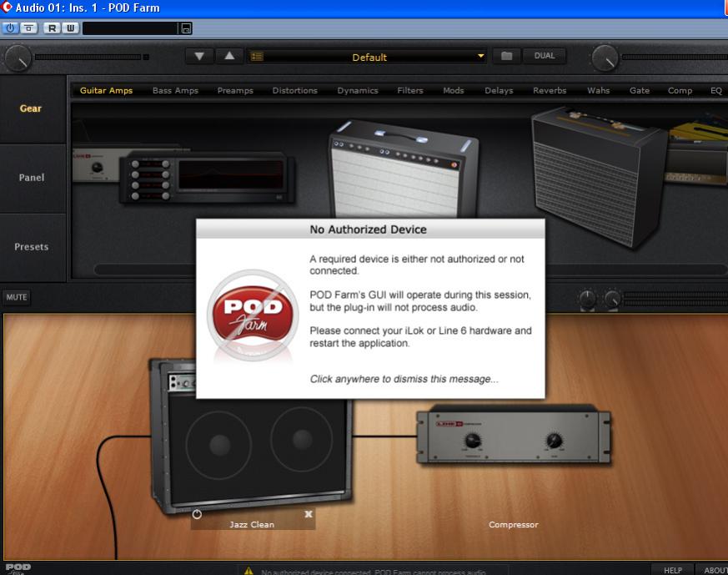The width and height of the screenshot is (728, 575).
Task: Switch to the EQ tab
Action: [716, 91]
